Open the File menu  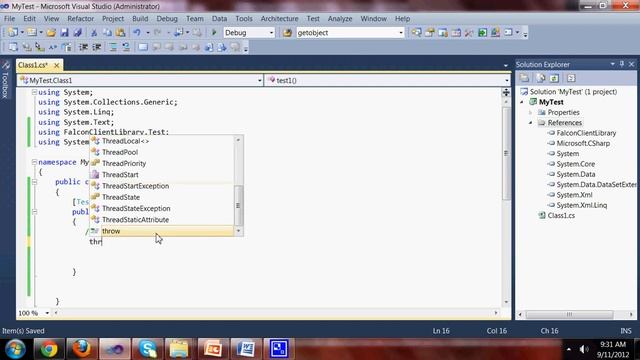[x=9, y=19]
